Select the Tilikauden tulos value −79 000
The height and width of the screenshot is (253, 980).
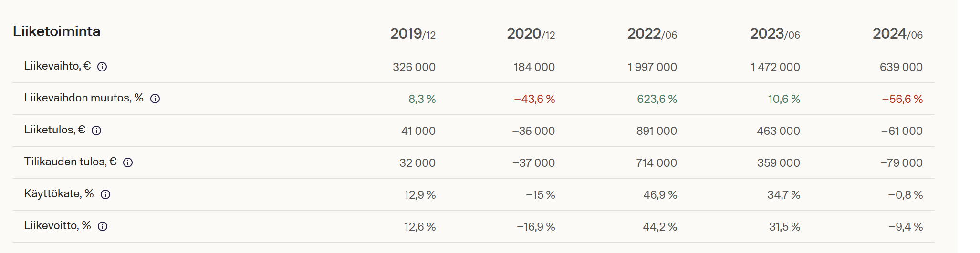coord(901,163)
